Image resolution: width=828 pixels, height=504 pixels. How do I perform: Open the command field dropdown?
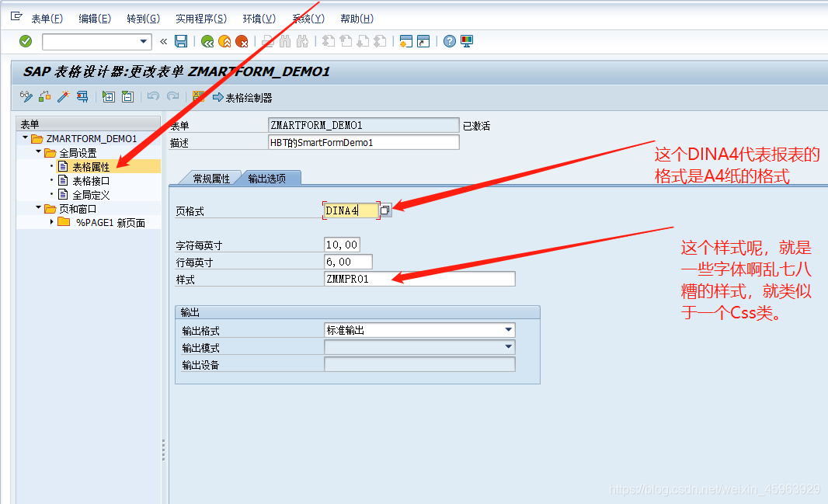point(144,41)
